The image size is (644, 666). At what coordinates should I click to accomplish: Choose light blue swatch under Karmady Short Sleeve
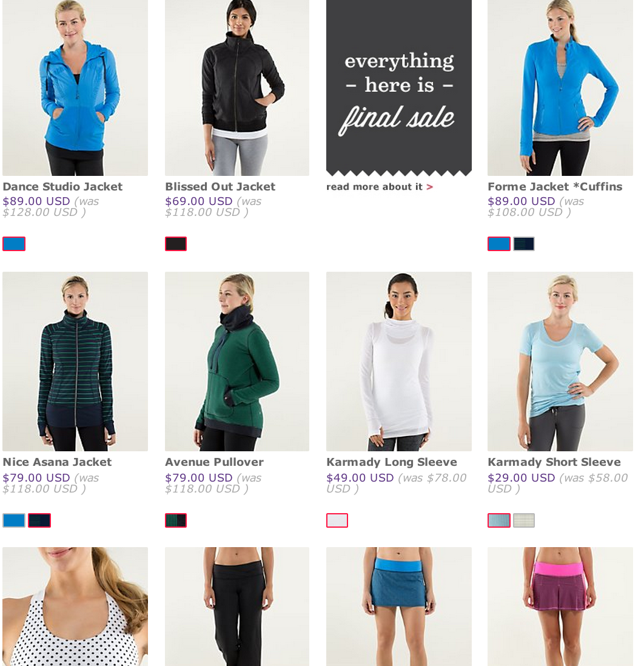point(499,520)
